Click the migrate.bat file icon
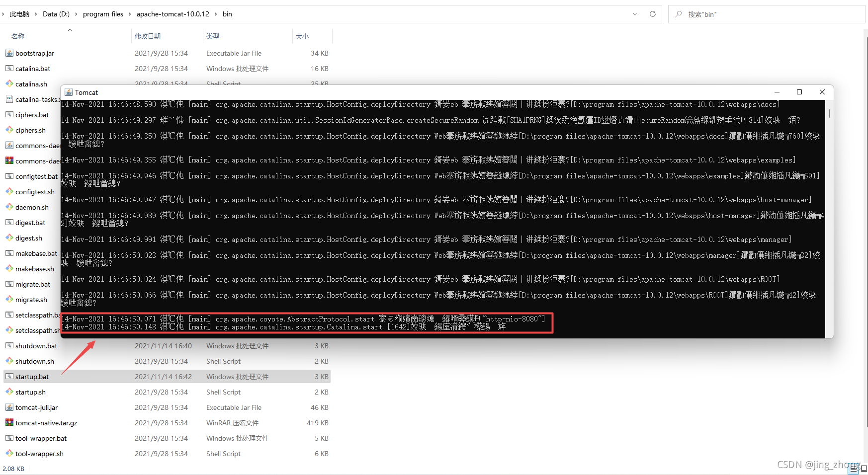868x475 pixels. tap(9, 284)
